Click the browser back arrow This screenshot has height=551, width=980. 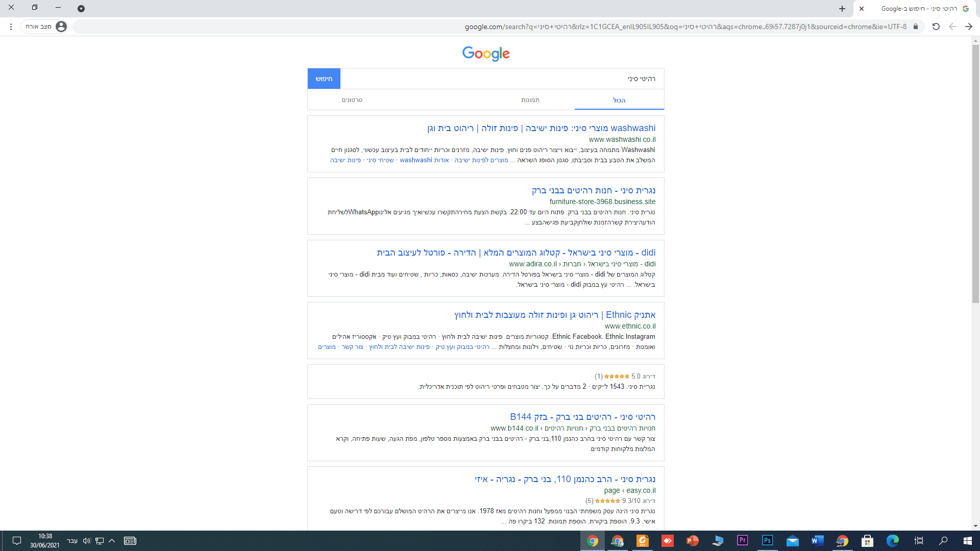pos(952,27)
